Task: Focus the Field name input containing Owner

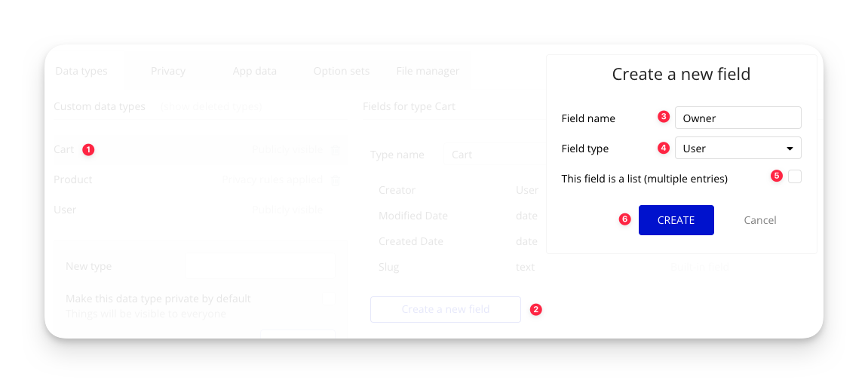Action: [x=738, y=118]
